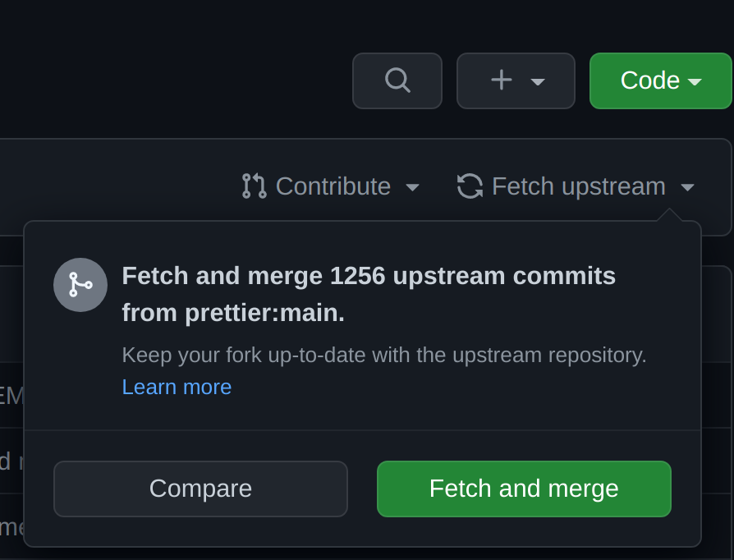Click the sync arrows icon next to Fetch upstream

[x=468, y=186]
